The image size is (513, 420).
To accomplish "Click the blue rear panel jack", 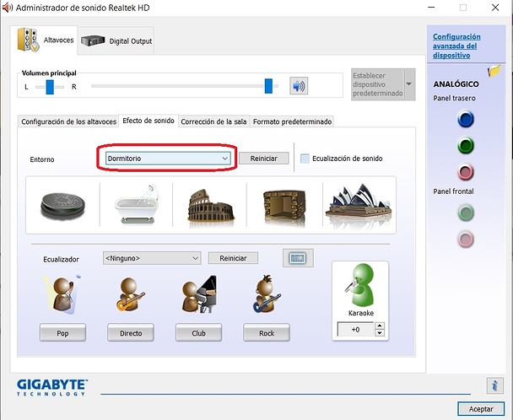I will tap(465, 119).
